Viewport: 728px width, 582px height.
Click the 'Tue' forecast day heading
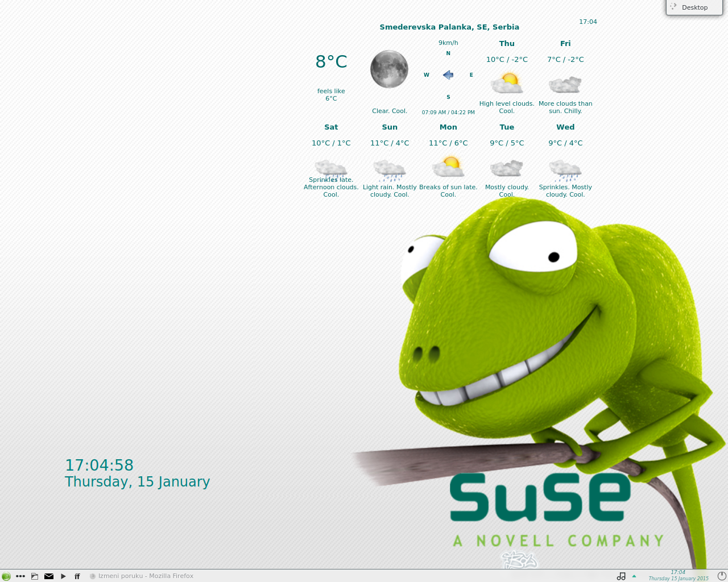(507, 127)
